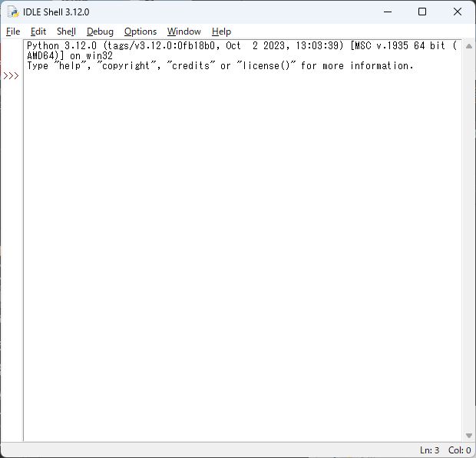Click the "license()" word in the banner
The image size is (476, 458).
coord(266,65)
